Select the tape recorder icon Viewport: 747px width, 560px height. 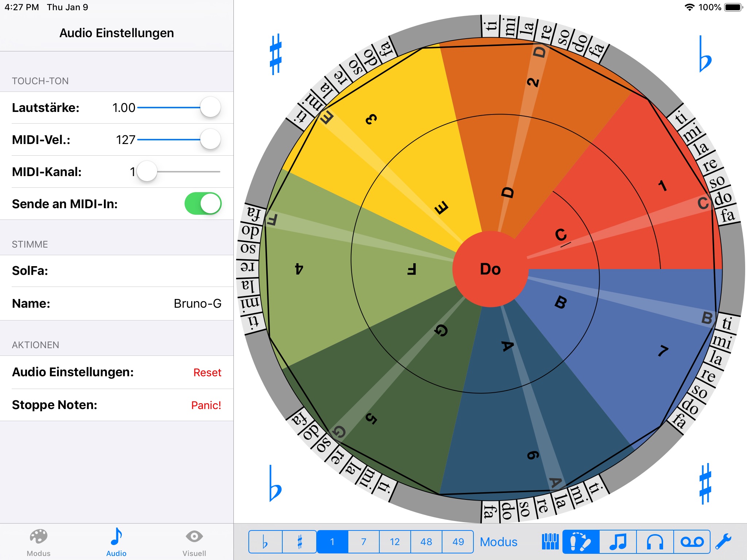click(692, 541)
